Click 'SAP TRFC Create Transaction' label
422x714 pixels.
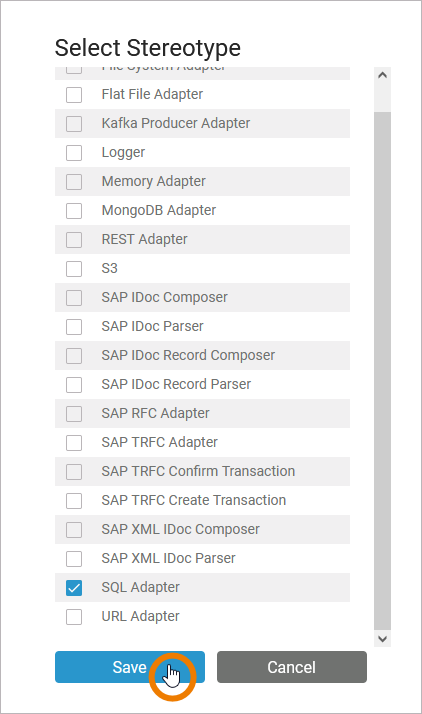pos(193,500)
